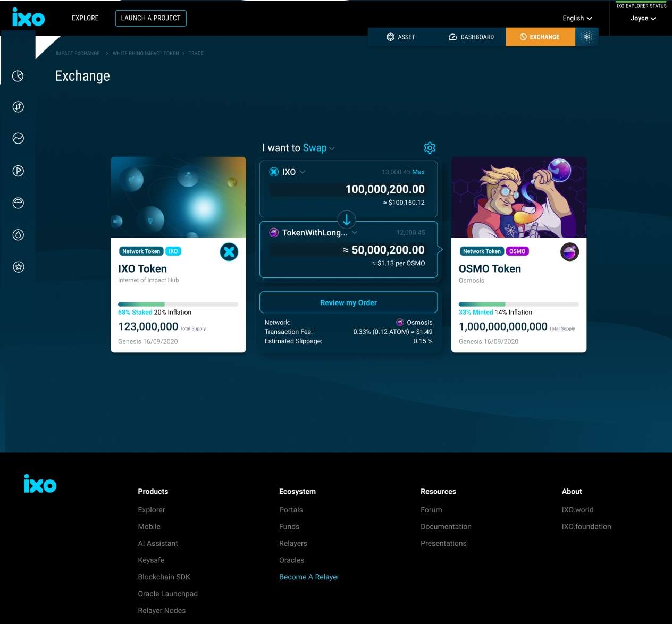Open the AI Assistant footer link
The image size is (672, 624).
click(x=158, y=543)
